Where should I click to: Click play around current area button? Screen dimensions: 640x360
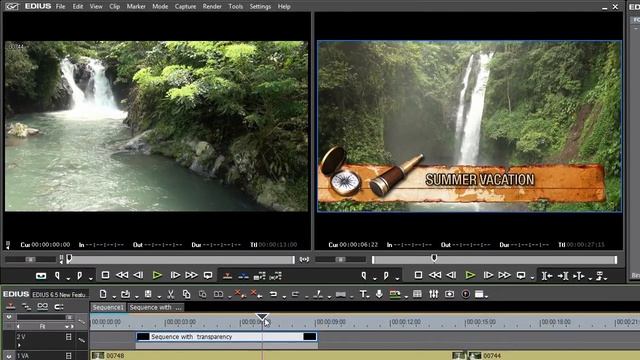(x=579, y=276)
